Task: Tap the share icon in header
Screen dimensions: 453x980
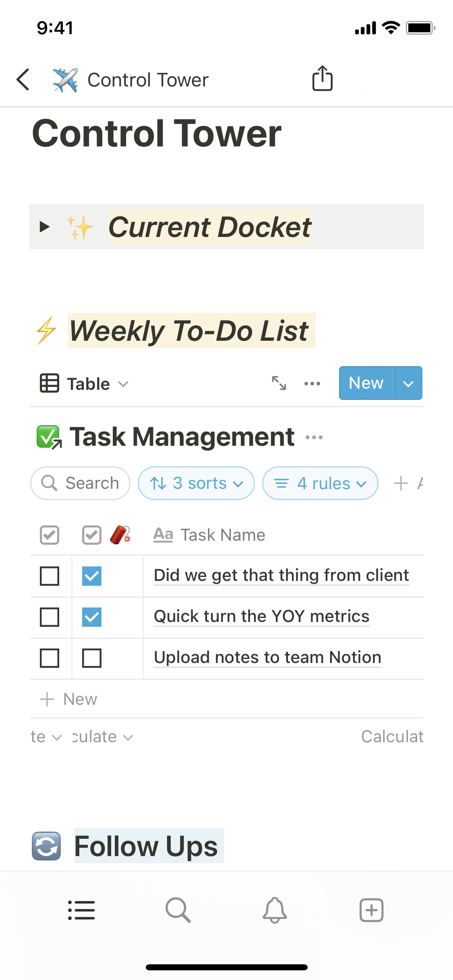Action: (322, 78)
